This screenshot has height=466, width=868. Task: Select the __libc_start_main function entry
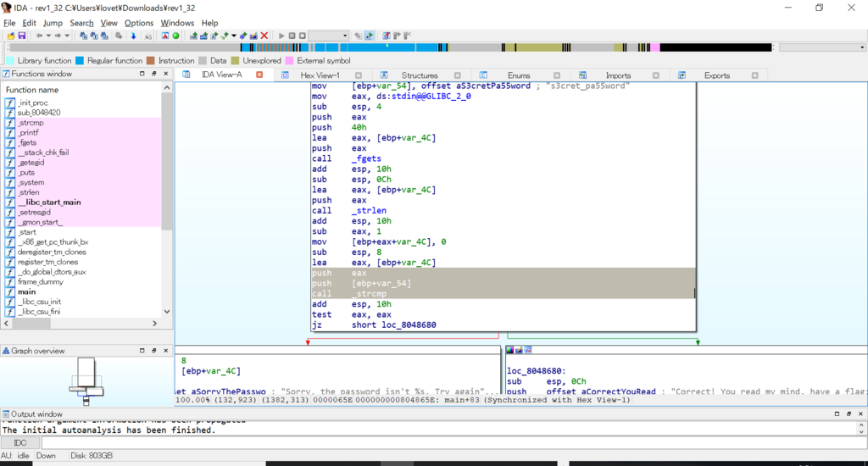pyautogui.click(x=48, y=202)
